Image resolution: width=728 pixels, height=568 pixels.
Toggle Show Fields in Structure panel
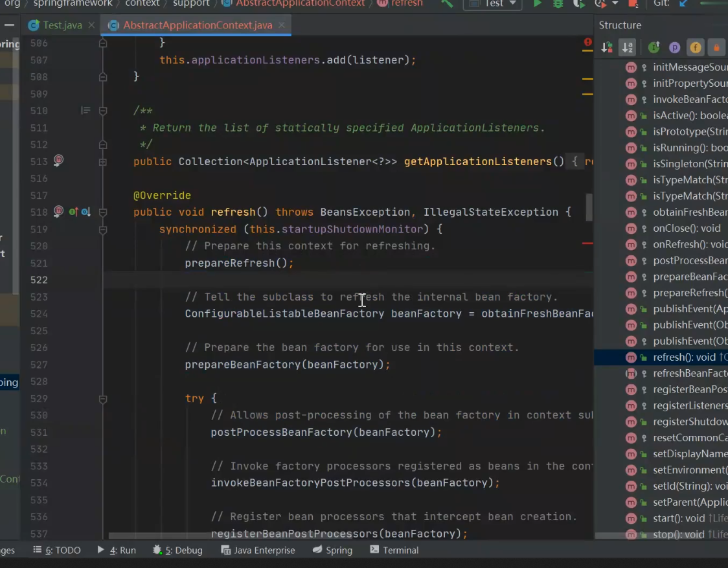point(696,47)
